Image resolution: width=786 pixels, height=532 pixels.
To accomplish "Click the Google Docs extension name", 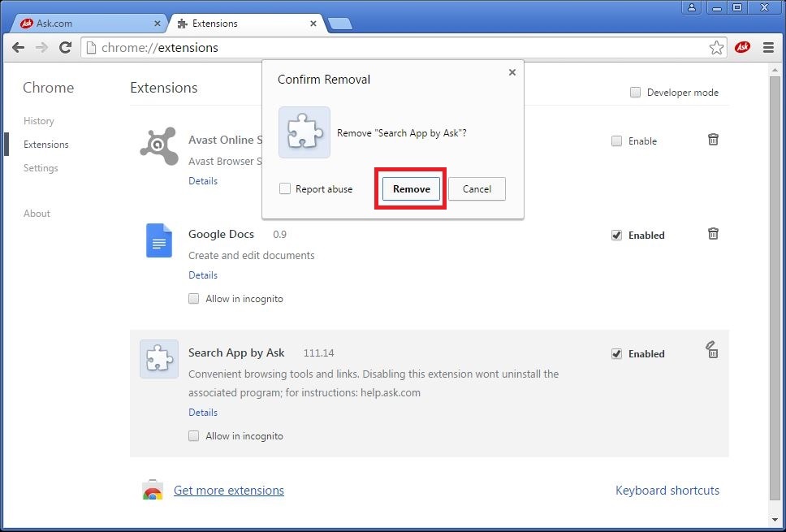I will pyautogui.click(x=221, y=235).
